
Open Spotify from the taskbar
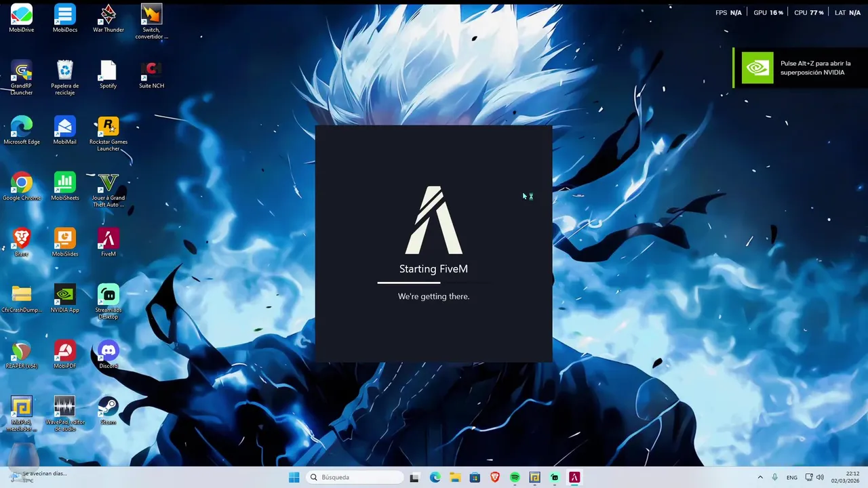coord(515,477)
